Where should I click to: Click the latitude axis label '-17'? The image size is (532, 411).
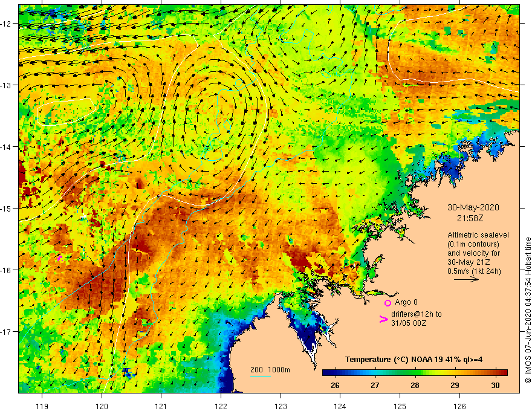(7, 332)
